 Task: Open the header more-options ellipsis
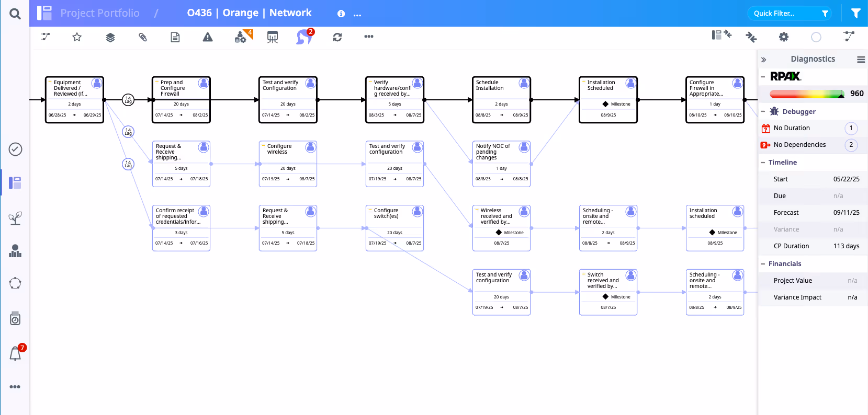[357, 15]
